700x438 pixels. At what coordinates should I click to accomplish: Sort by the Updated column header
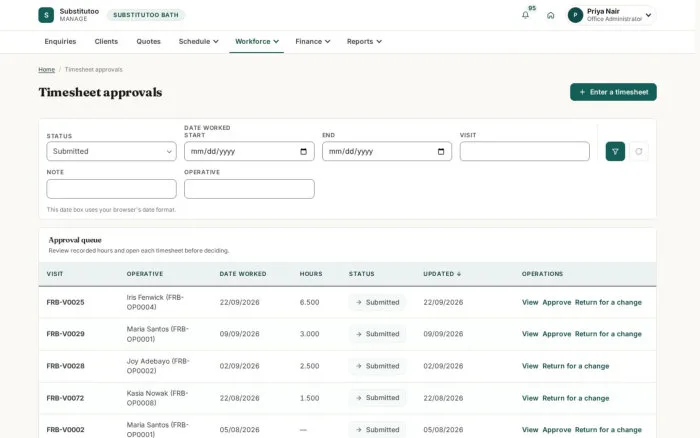click(442, 274)
